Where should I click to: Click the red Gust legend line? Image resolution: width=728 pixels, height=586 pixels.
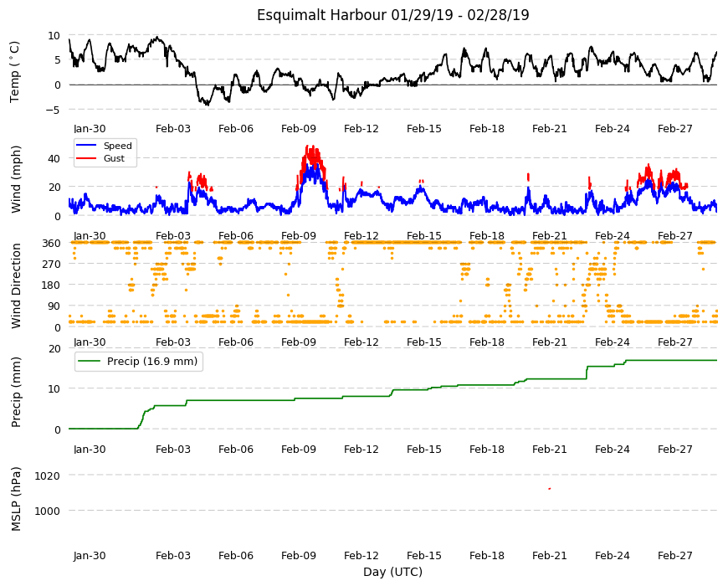coord(86,158)
